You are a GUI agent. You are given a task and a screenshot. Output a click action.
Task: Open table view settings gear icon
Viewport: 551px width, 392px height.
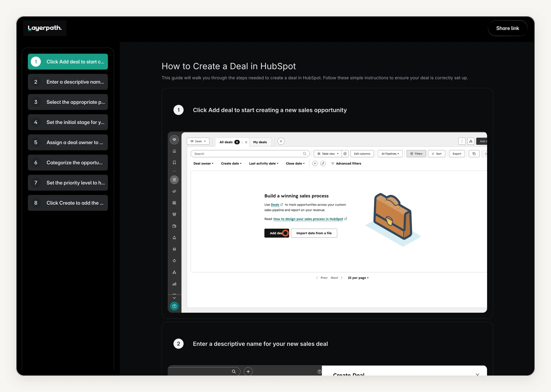(345, 154)
